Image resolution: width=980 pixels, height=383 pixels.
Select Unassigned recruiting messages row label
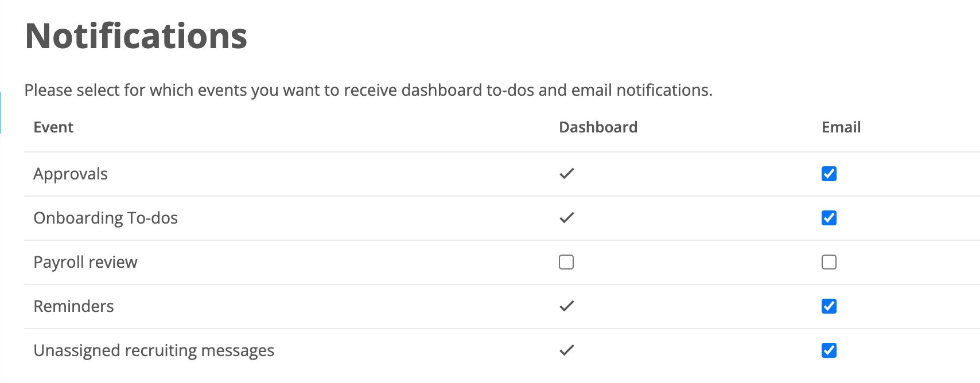pyautogui.click(x=154, y=351)
